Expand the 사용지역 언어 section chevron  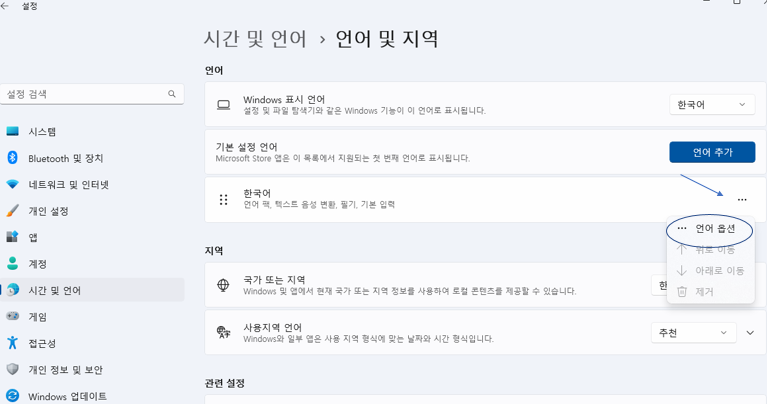(750, 332)
